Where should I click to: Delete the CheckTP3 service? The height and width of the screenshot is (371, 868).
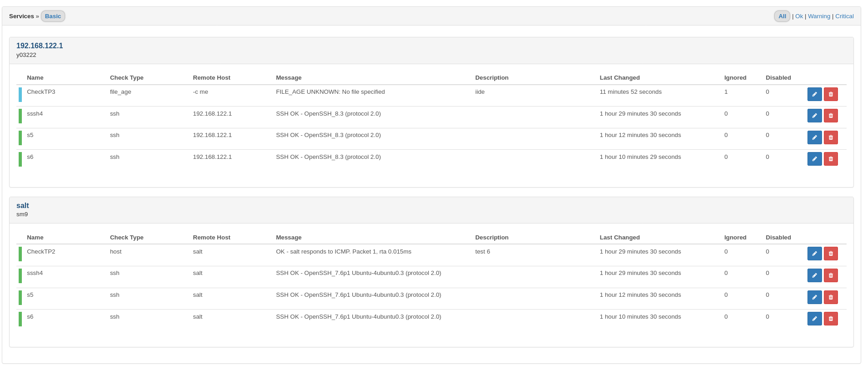click(831, 94)
